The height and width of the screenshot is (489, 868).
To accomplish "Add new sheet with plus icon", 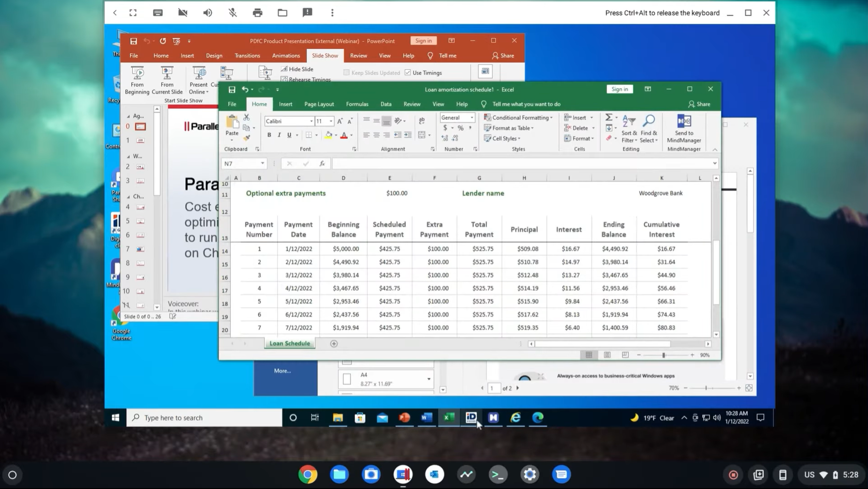I will pyautogui.click(x=334, y=343).
